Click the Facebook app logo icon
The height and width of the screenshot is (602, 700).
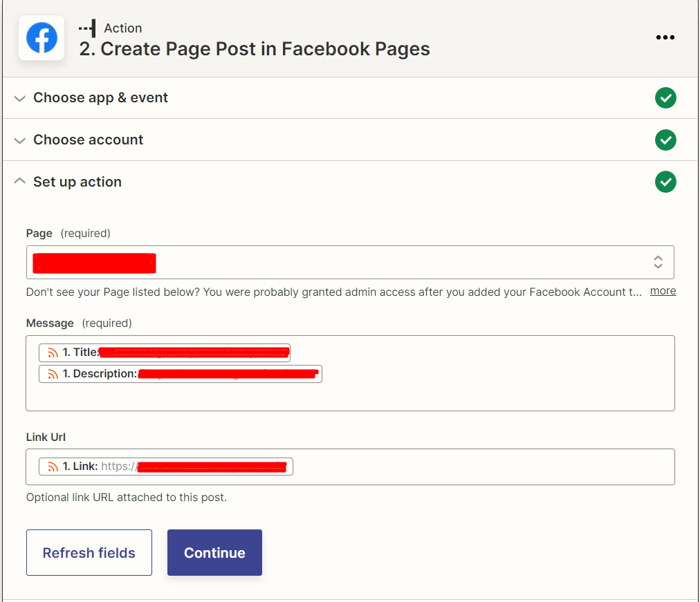coord(42,37)
